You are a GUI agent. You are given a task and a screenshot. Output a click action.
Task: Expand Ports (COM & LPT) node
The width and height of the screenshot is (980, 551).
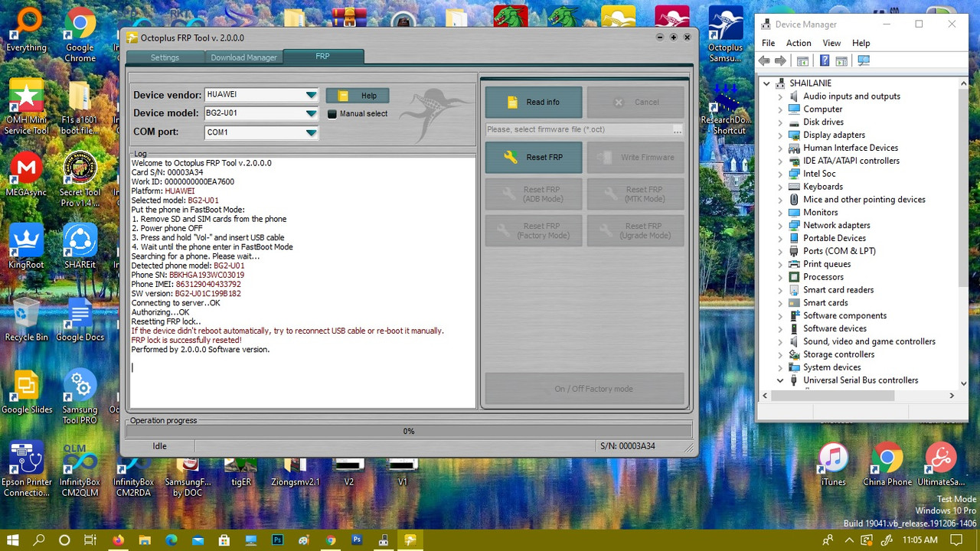[x=780, y=251]
